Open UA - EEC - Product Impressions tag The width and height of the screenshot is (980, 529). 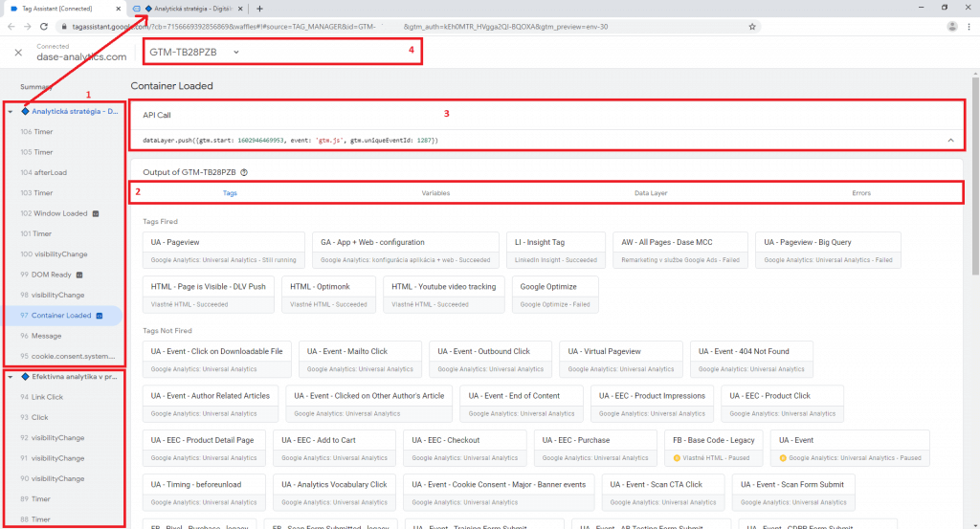tap(652, 404)
